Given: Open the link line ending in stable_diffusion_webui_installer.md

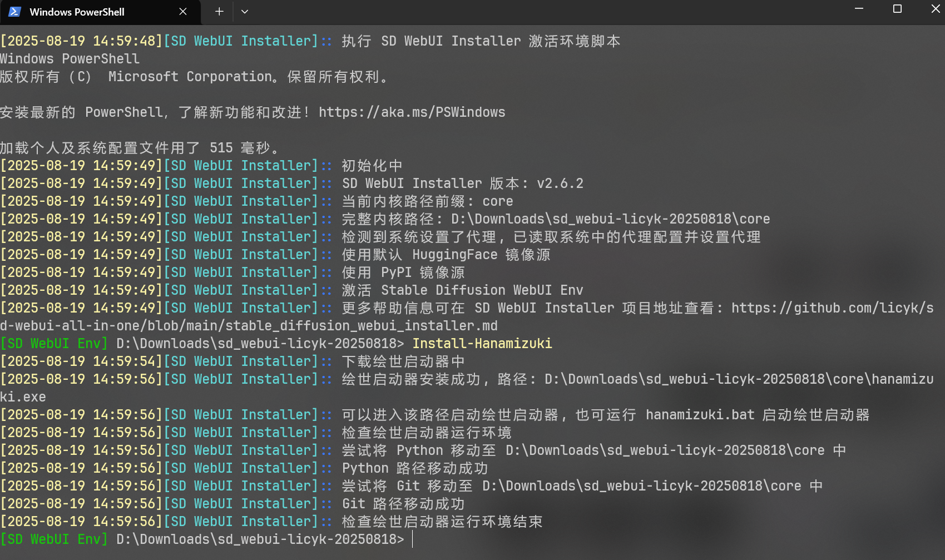Looking at the screenshot, I should click(249, 326).
